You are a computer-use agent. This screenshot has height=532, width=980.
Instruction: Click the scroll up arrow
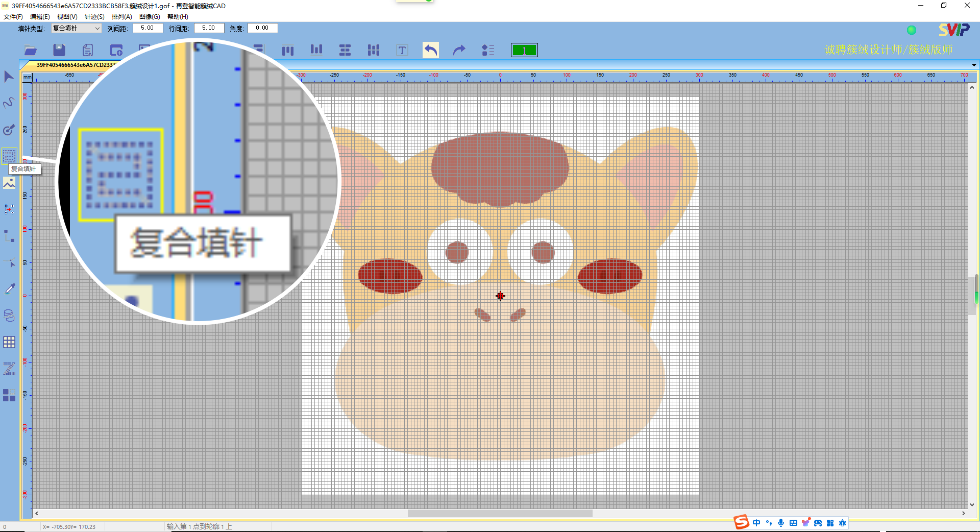(x=972, y=87)
